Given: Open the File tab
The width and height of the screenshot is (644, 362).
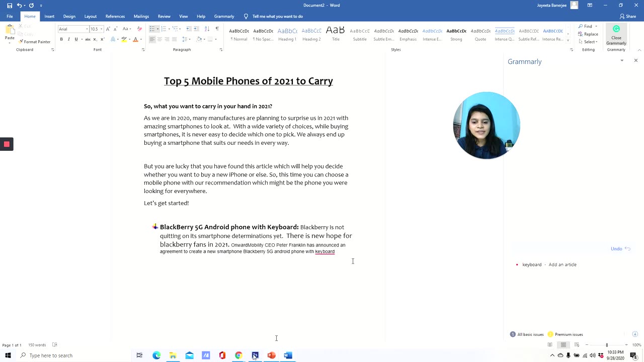Looking at the screenshot, I should click(10, 16).
